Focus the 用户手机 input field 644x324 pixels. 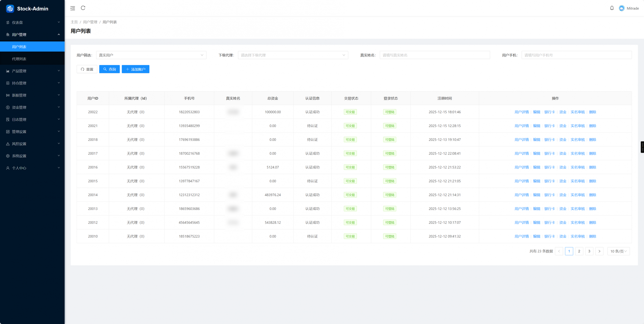[x=576, y=55]
